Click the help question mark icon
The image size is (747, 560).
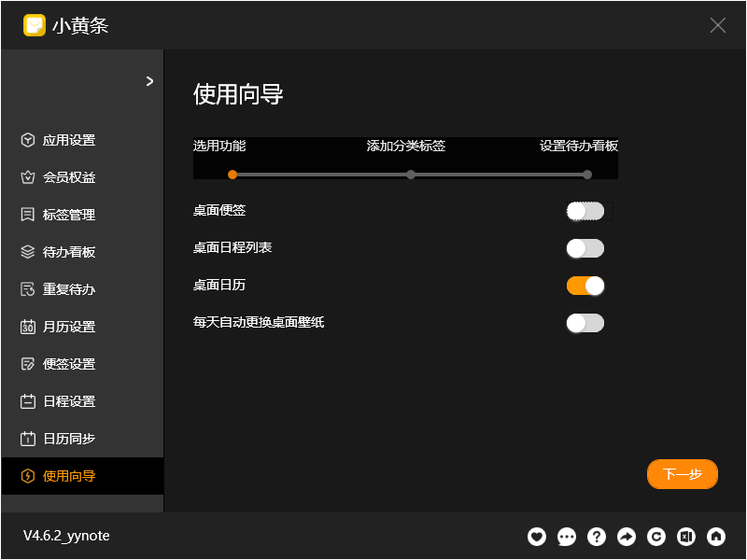(x=596, y=537)
